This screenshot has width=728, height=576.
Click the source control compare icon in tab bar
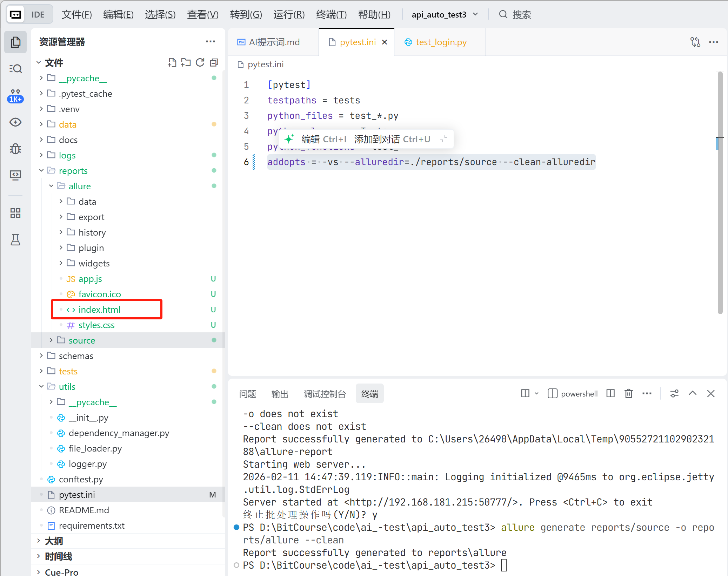[x=695, y=42]
